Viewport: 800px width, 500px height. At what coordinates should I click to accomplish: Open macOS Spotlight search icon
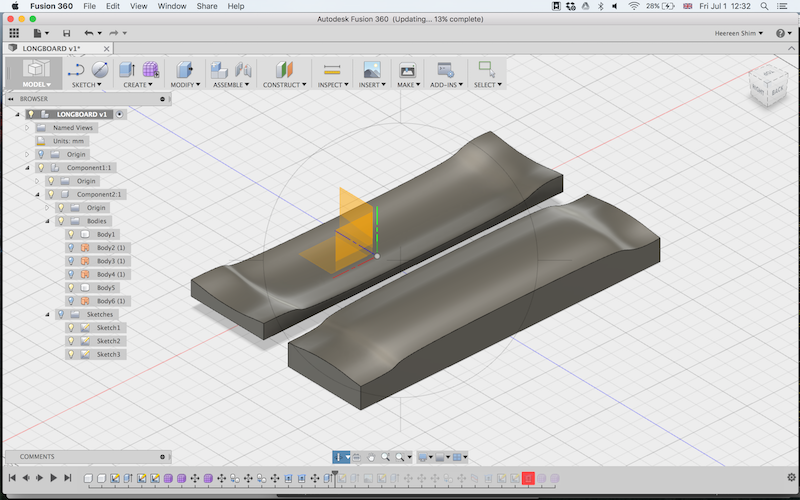(x=764, y=6)
